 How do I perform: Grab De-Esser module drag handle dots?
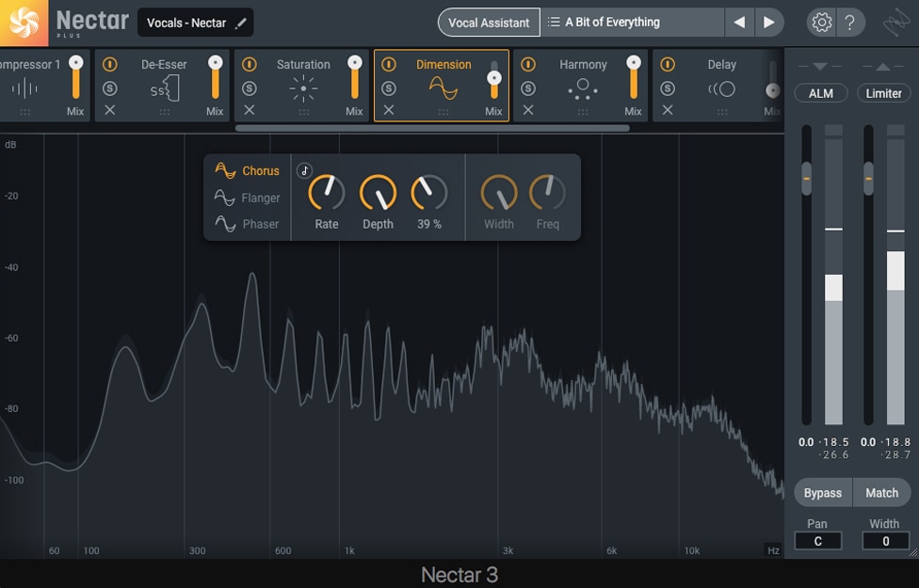click(165, 111)
